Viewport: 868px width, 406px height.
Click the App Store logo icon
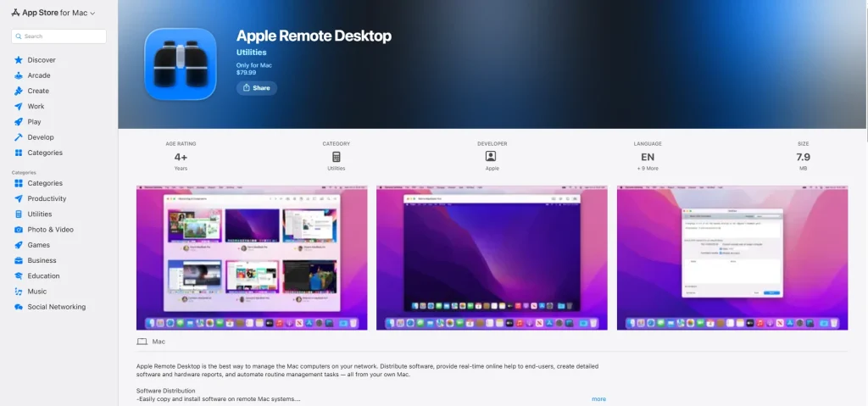(x=15, y=12)
